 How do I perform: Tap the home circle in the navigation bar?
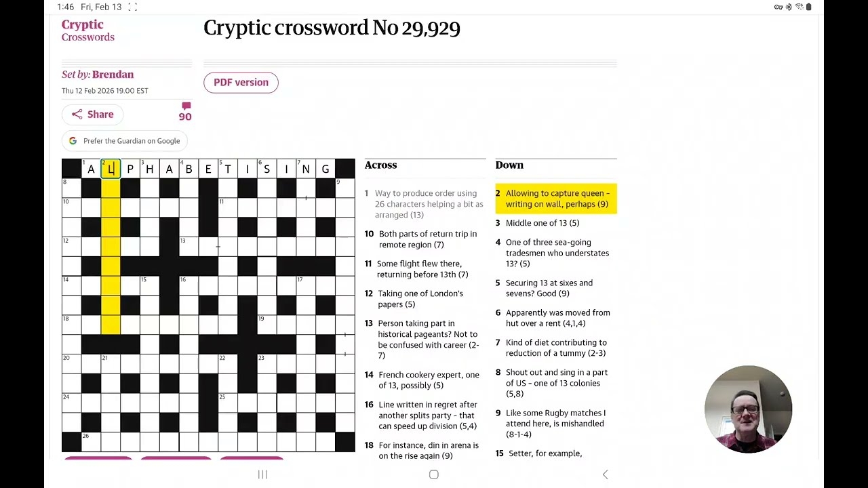433,474
